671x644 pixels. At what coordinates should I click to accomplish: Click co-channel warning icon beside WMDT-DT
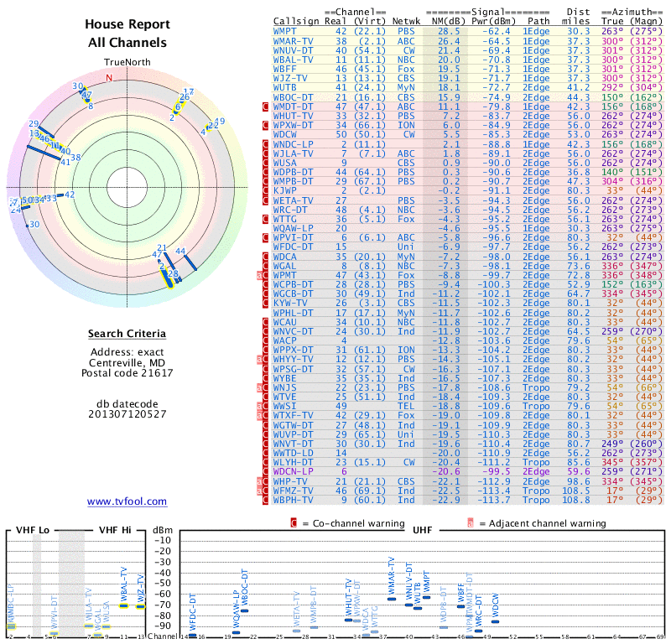(266, 106)
